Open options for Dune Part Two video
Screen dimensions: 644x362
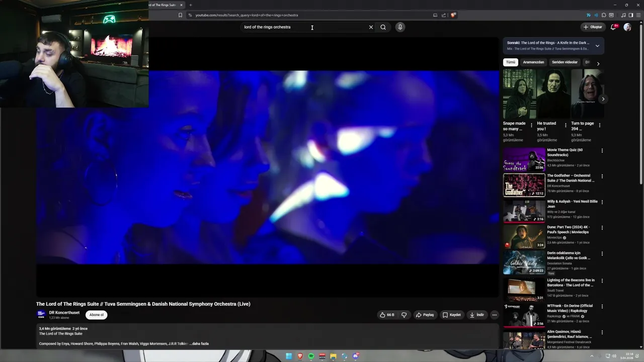click(x=602, y=228)
